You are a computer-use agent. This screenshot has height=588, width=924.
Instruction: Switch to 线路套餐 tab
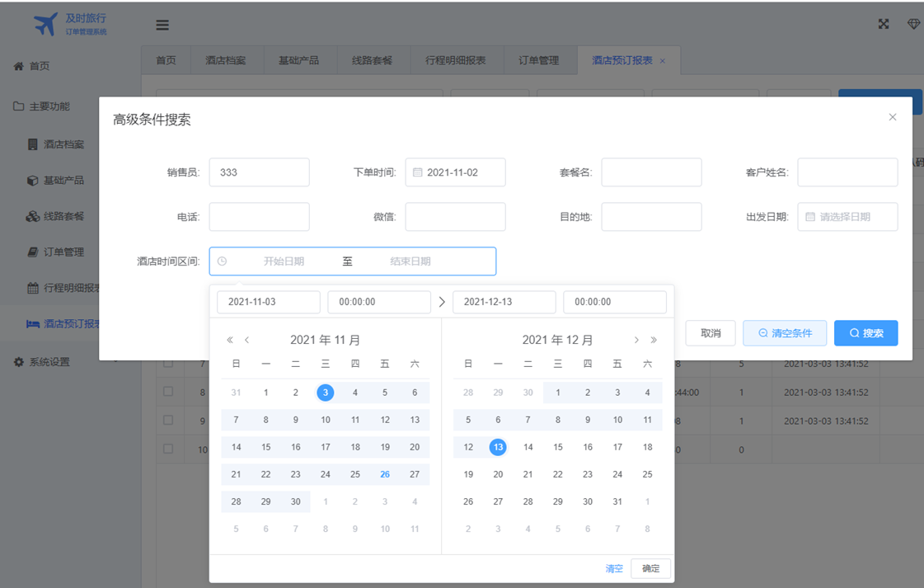pos(373,60)
